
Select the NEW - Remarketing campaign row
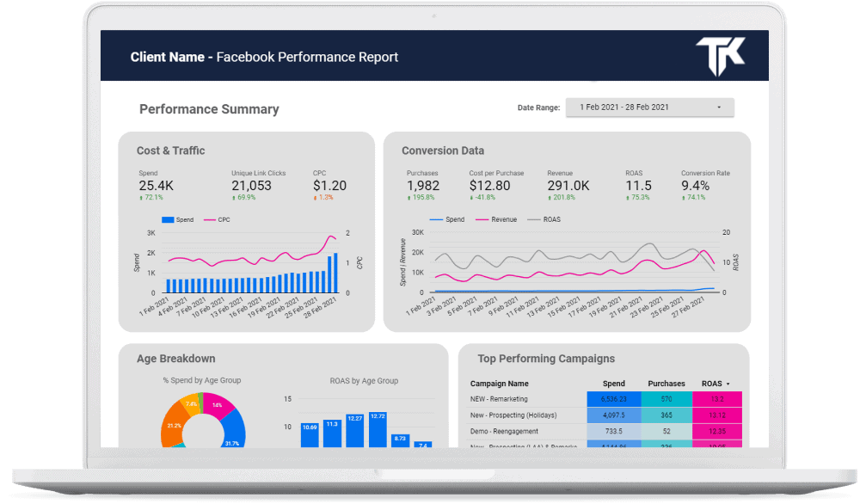tap(499, 399)
